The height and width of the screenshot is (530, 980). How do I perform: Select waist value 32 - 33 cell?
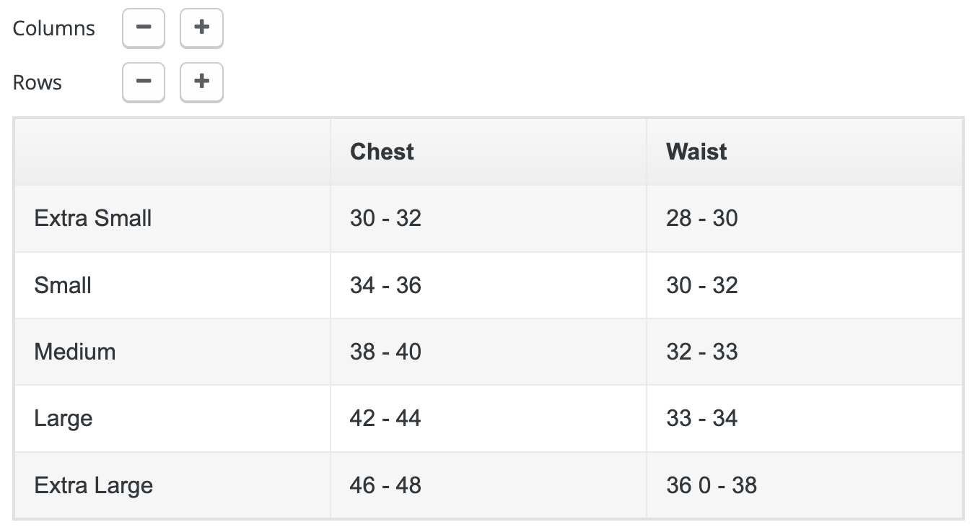(805, 352)
